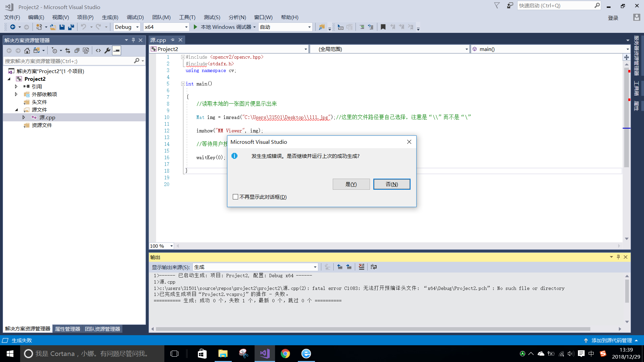
Task: Toggle bookmark with the bookmark icon
Action: coord(383,27)
